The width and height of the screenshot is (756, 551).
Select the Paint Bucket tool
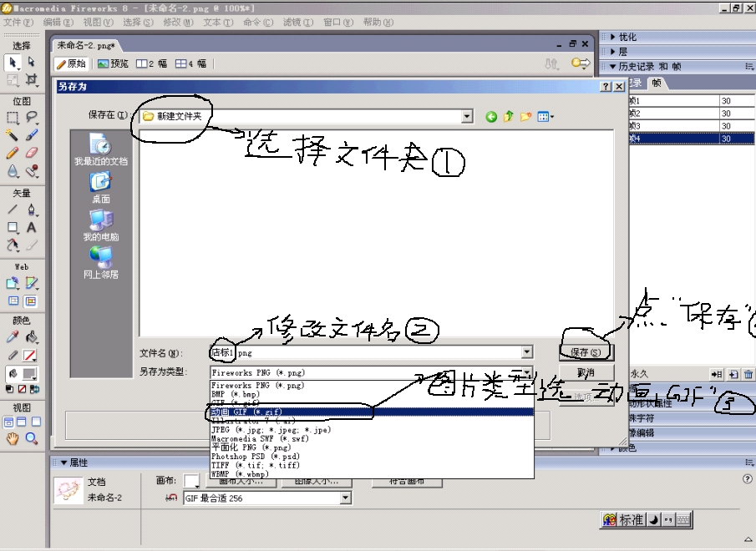(x=32, y=337)
